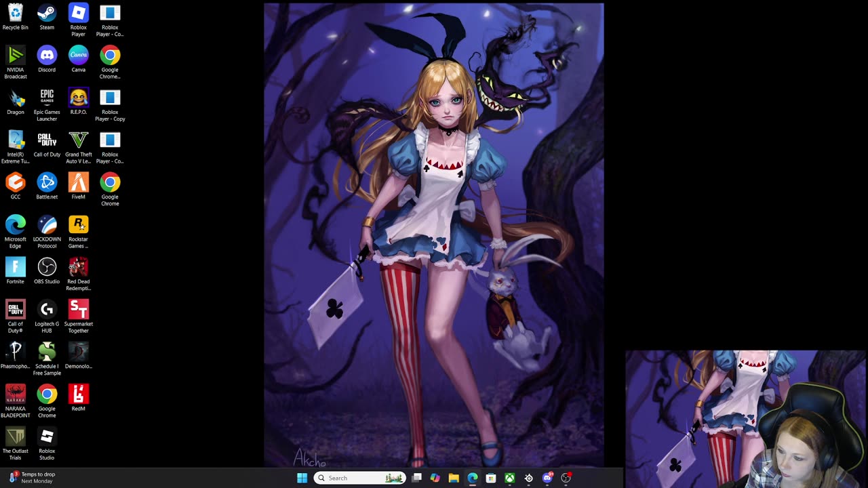The height and width of the screenshot is (488, 868).
Task: Select Roblox Player copy beside Grand Theft Auto
Action: point(110,147)
